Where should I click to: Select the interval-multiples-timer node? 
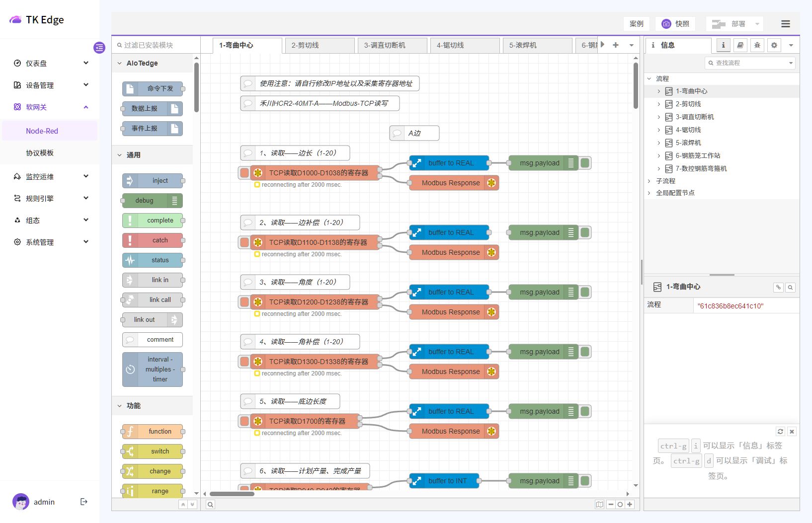[153, 370]
